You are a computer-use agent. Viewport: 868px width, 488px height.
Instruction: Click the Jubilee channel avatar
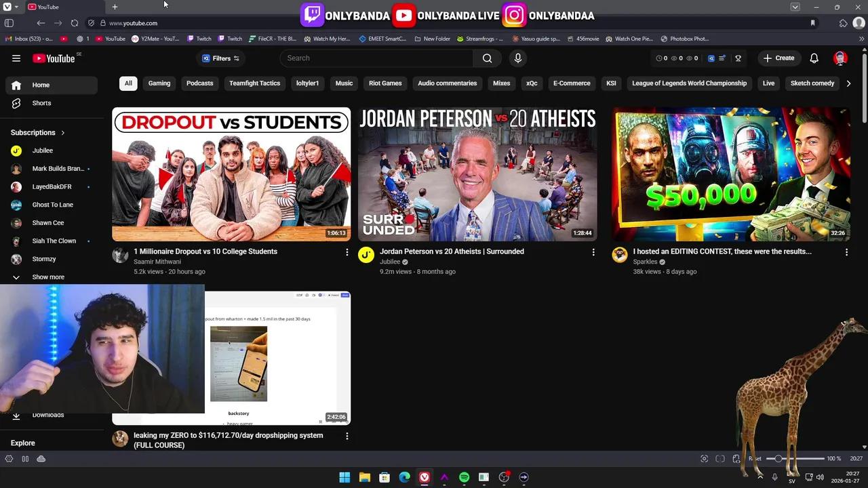click(366, 255)
